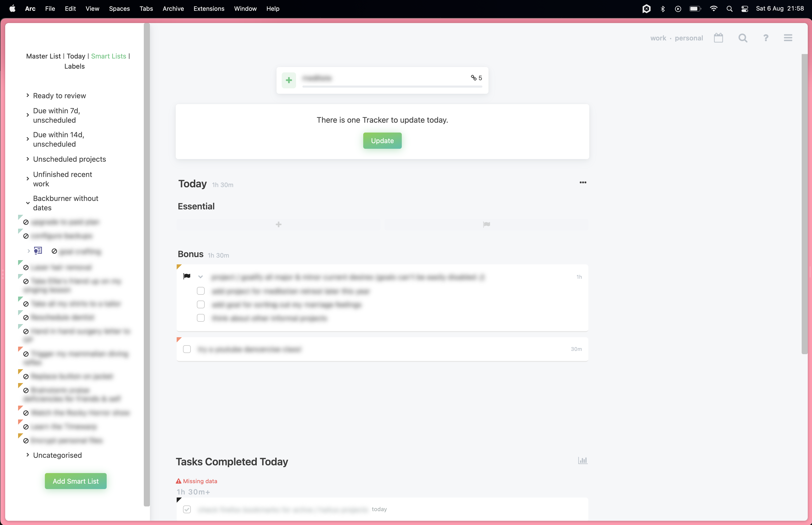812x525 pixels.
Task: Check the 30m Bonus task checkbox
Action: (187, 349)
